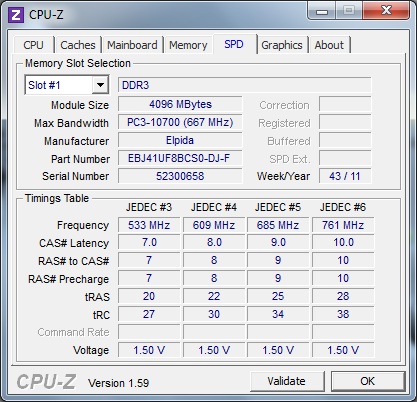Open the Graphics tab

[282, 45]
